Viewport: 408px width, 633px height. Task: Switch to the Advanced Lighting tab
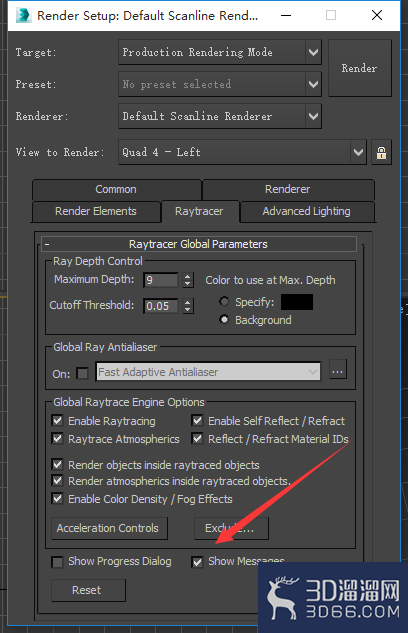(307, 212)
